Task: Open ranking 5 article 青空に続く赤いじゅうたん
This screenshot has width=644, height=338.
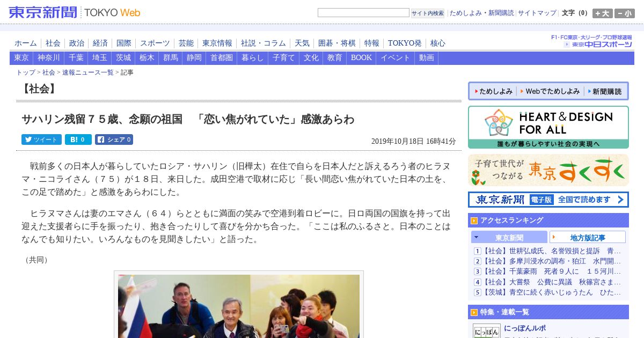Action: (x=552, y=292)
